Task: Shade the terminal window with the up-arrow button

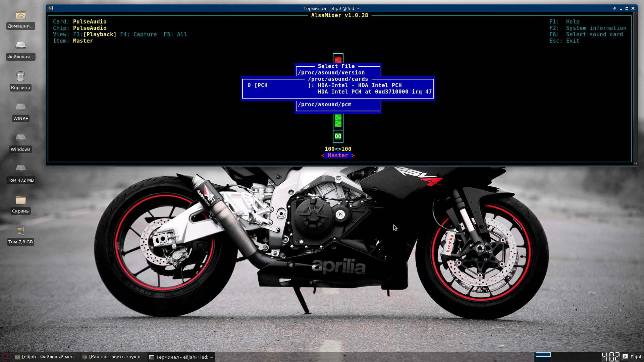Action: click(615, 8)
